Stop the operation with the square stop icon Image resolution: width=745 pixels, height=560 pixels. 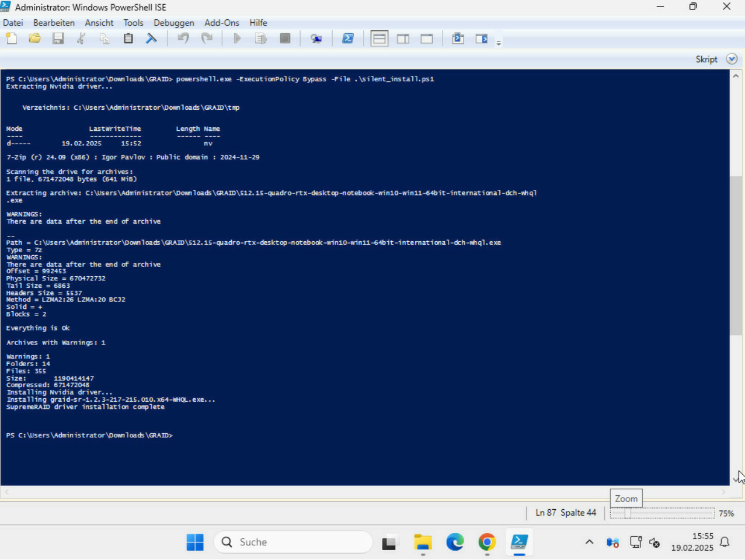(285, 39)
